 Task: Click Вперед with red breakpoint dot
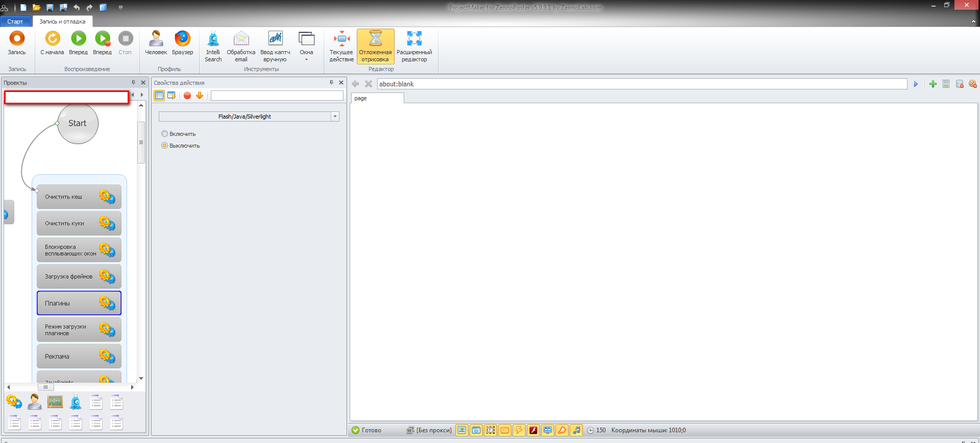coord(102,43)
